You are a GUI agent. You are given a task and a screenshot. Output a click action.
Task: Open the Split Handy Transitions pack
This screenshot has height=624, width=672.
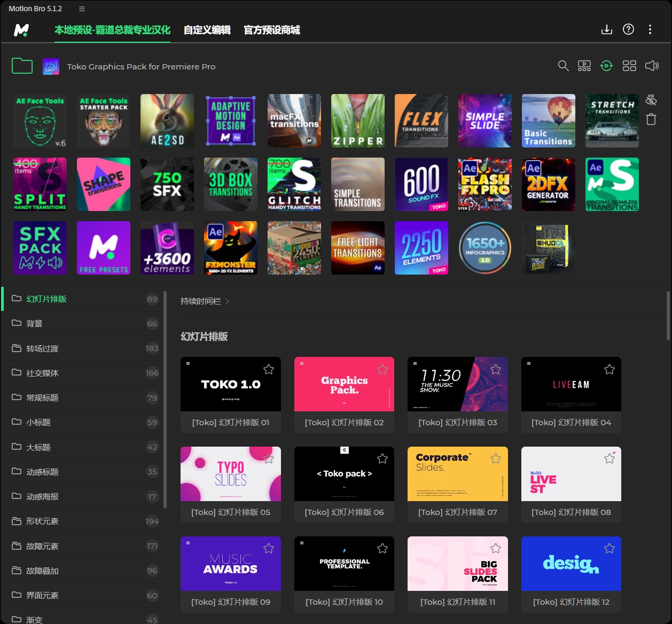pos(40,184)
